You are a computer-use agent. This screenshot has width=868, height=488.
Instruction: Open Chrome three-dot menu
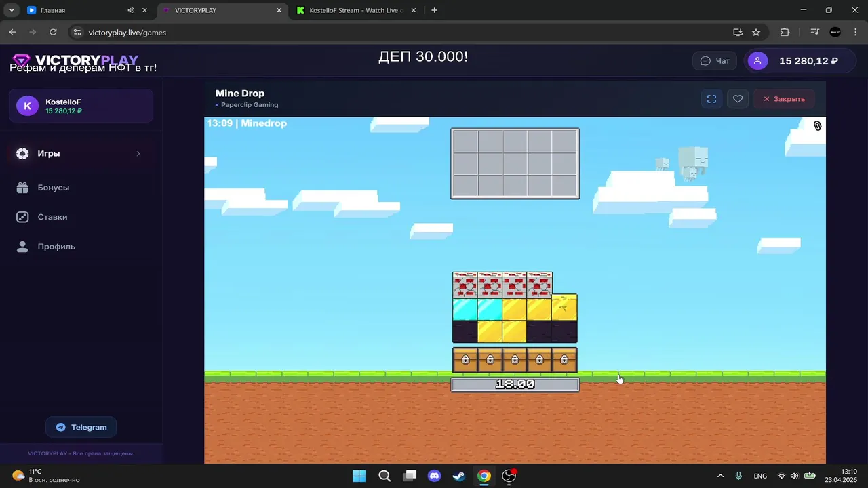(x=855, y=32)
